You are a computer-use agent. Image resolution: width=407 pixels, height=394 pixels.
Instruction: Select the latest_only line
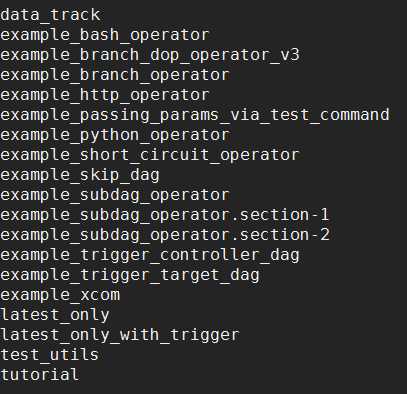(x=55, y=315)
